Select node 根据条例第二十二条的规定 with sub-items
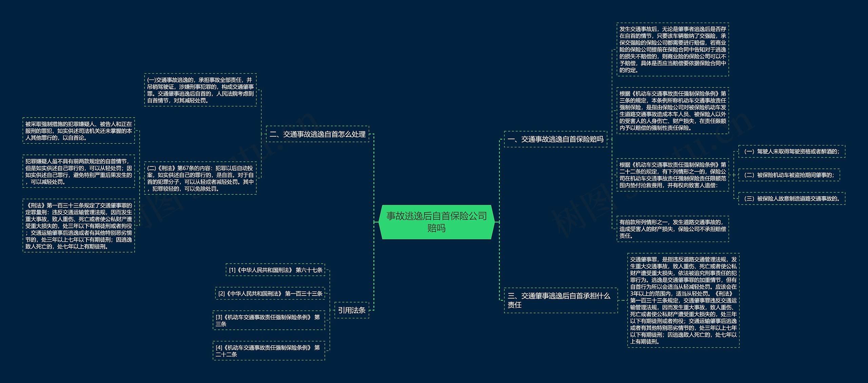Image resolution: width=868 pixels, height=383 pixels. point(672,175)
